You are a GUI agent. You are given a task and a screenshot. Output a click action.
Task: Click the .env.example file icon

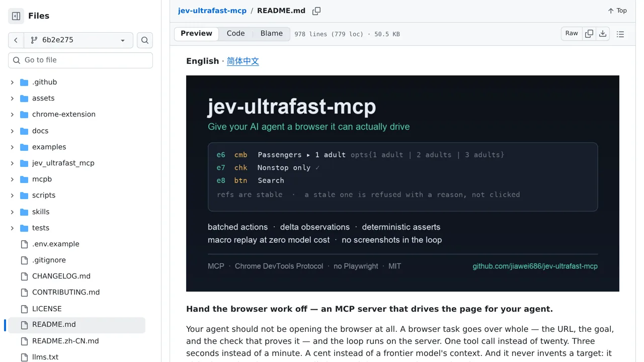[x=24, y=244]
